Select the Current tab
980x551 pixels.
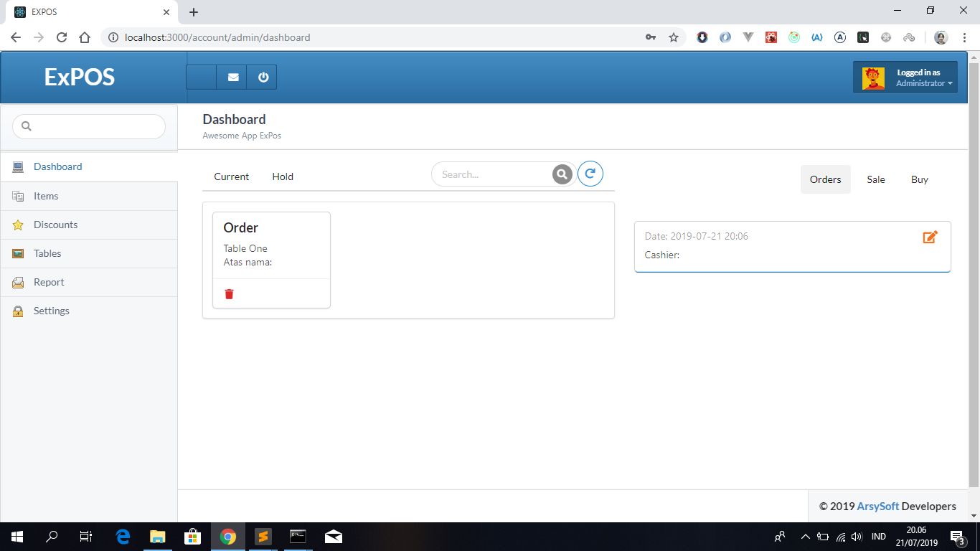[231, 176]
